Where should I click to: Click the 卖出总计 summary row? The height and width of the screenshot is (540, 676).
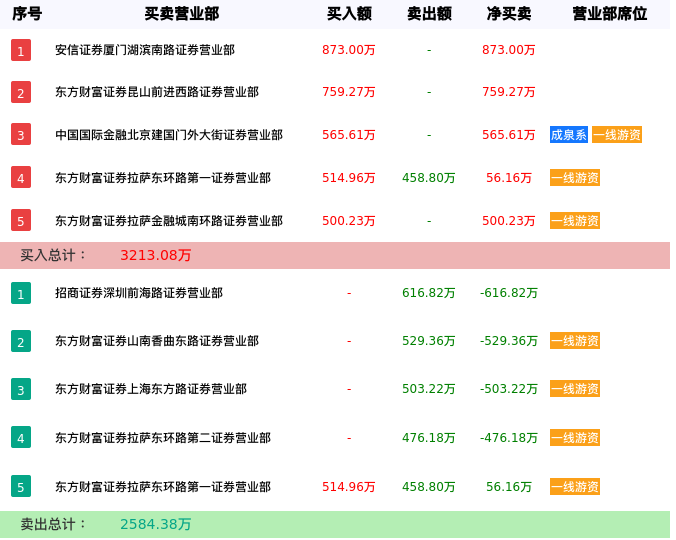coord(335,524)
